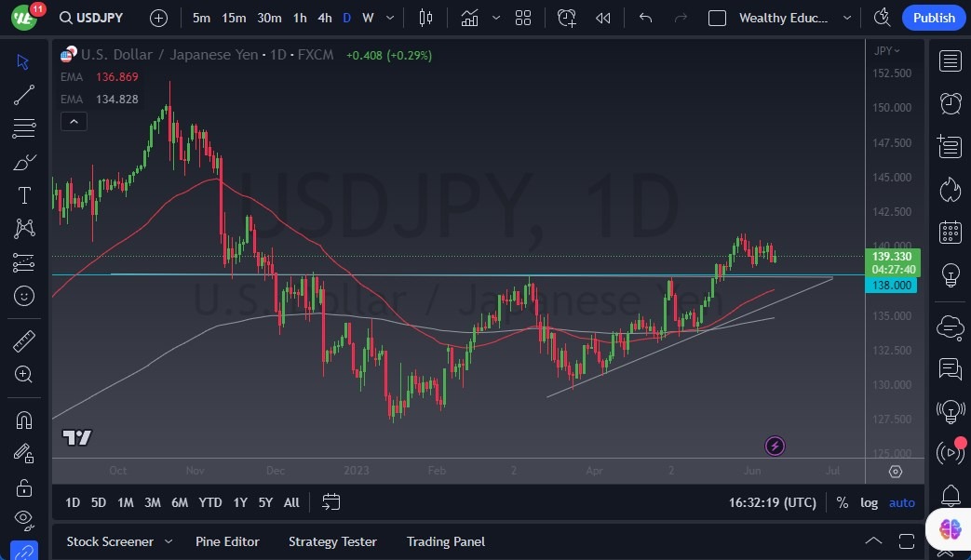Open the economic calendar panel

click(950, 232)
